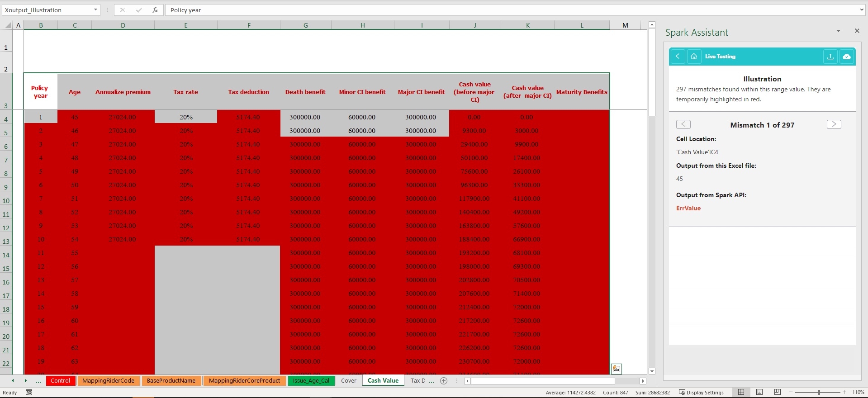Open the Insert Function fx button
The height and width of the screenshot is (398, 868).
coord(155,10)
